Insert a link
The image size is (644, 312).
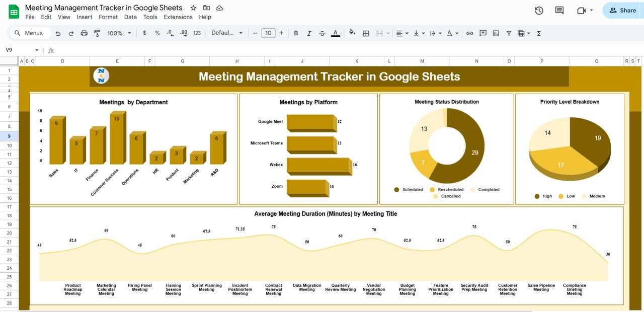[469, 33]
